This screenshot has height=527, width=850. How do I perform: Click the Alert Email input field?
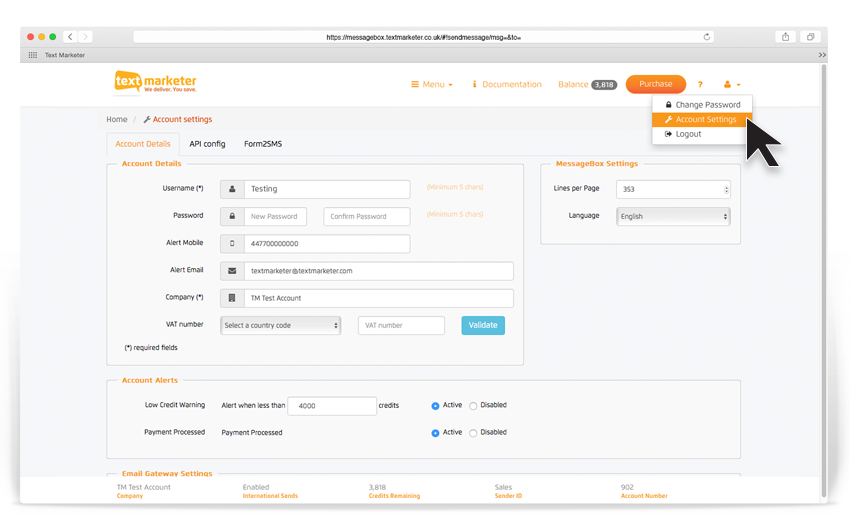tap(378, 271)
